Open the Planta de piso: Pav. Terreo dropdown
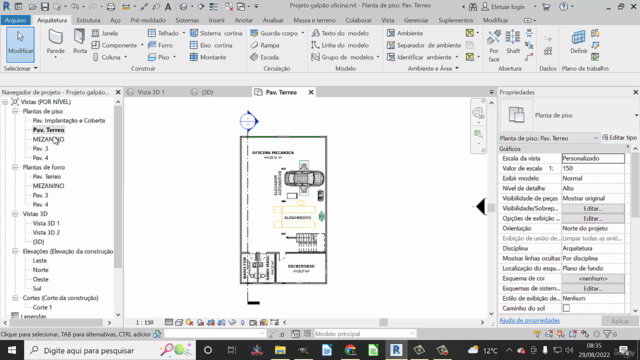This screenshot has height=360, width=640. coord(549,138)
